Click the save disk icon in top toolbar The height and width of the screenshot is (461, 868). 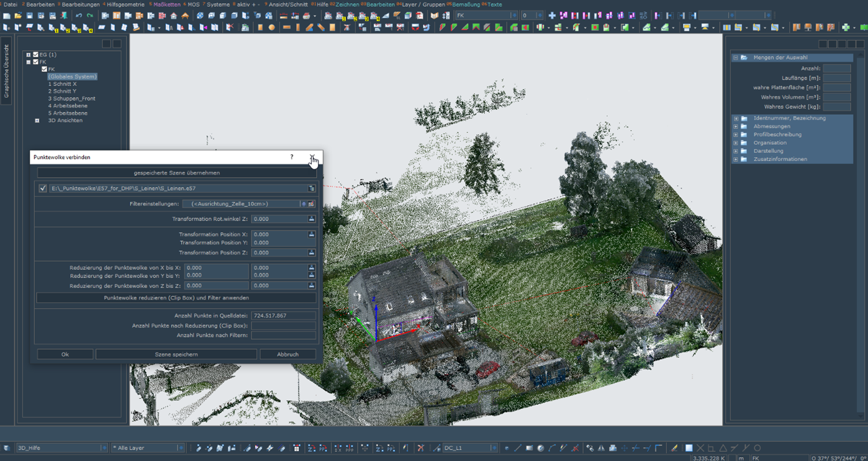coord(29,16)
